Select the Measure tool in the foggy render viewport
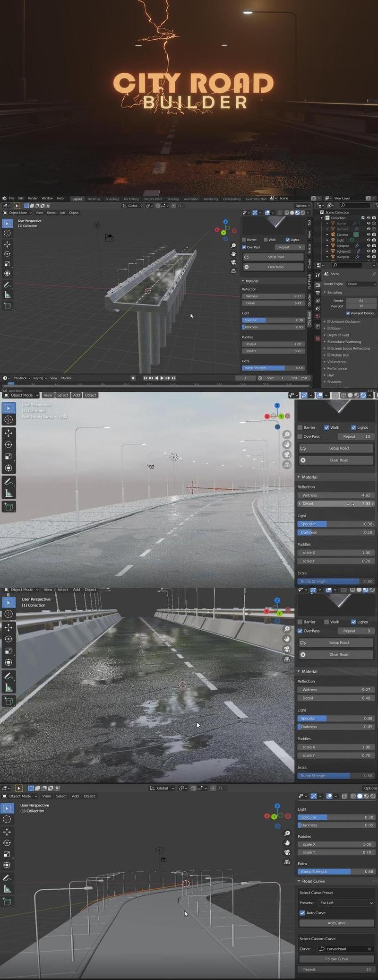This screenshot has width=378, height=980. [9, 494]
